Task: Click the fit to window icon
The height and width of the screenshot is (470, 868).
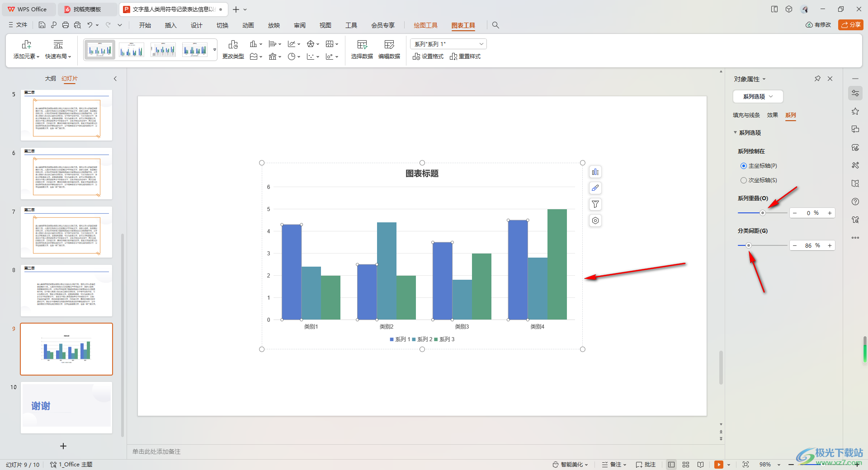Action: point(745,465)
